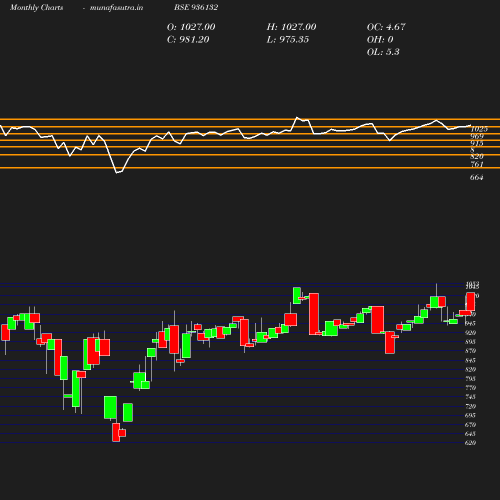The image size is (500, 500).
Task: Select the close value 'C: 981.20'
Action: pos(188,40)
